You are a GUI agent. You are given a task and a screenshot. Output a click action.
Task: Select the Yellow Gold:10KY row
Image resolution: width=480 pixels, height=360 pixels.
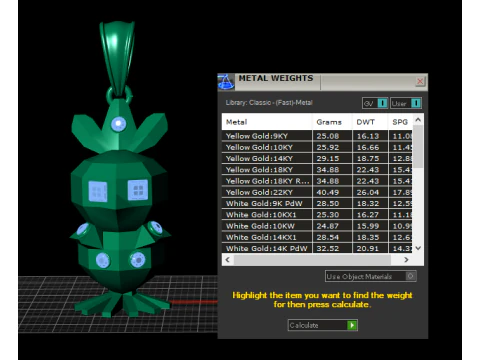[317, 147]
